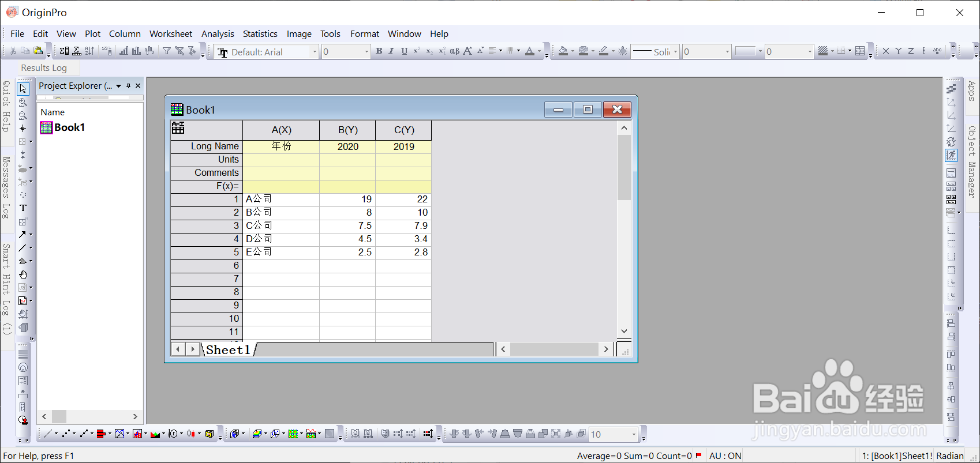Click the Font Color A swatch
This screenshot has width=980, height=463.
(x=530, y=51)
